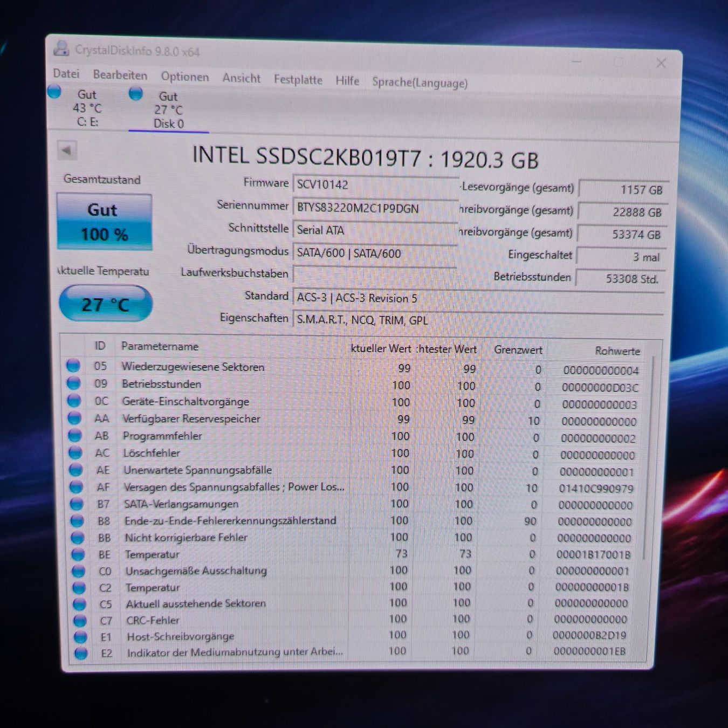Click the empty Laufwerksbuchstaben field
This screenshot has height=728, width=728.
(x=375, y=274)
